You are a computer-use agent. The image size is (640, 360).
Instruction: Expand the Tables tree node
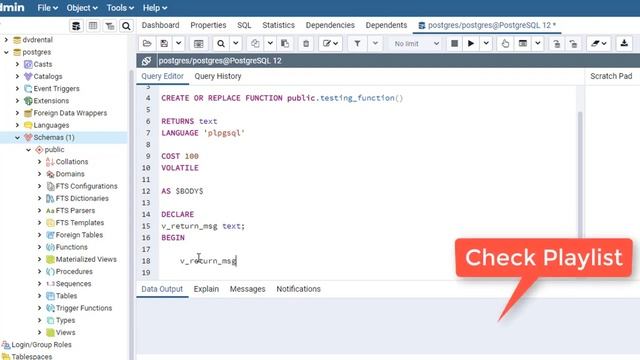point(40,296)
